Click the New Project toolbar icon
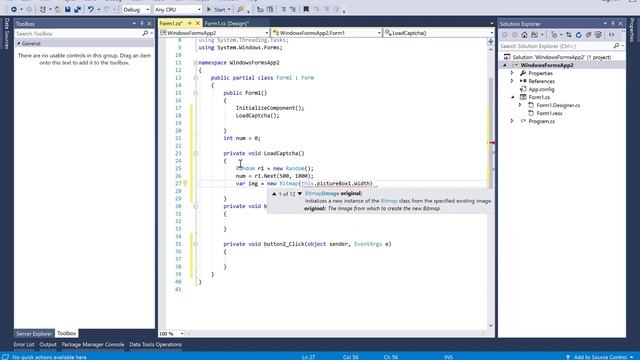This screenshot has height=360, width=640. [43, 9]
